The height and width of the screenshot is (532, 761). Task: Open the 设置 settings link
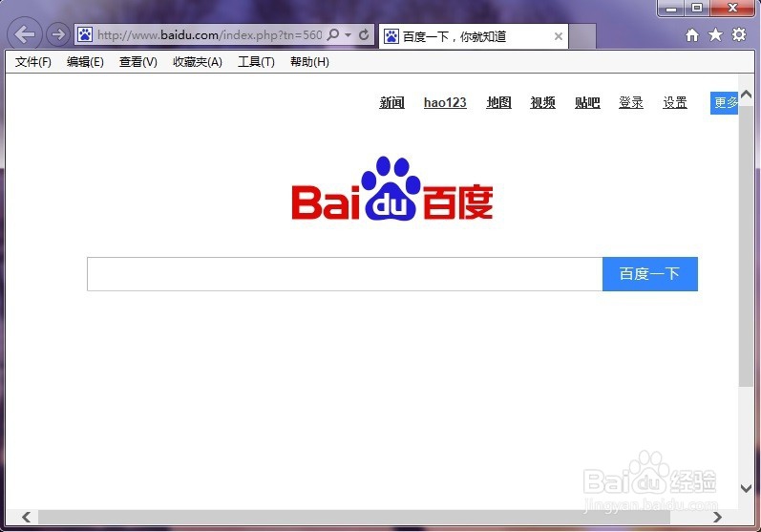675,102
